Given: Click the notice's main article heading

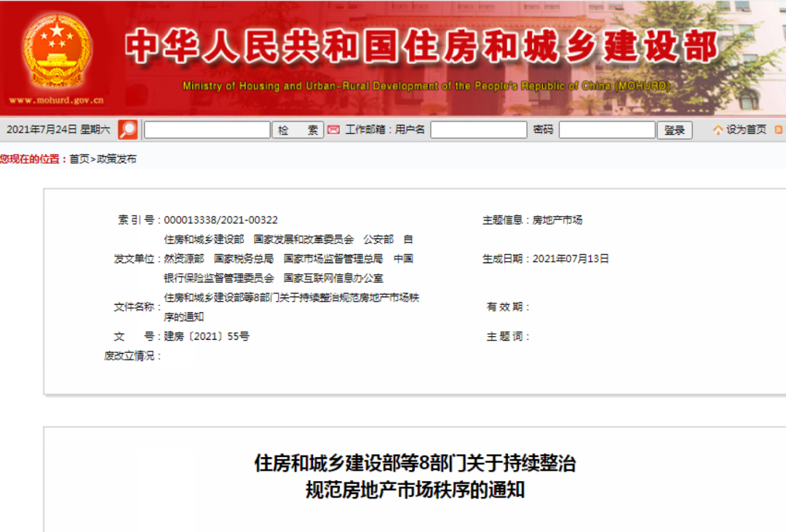Looking at the screenshot, I should coord(414,476).
